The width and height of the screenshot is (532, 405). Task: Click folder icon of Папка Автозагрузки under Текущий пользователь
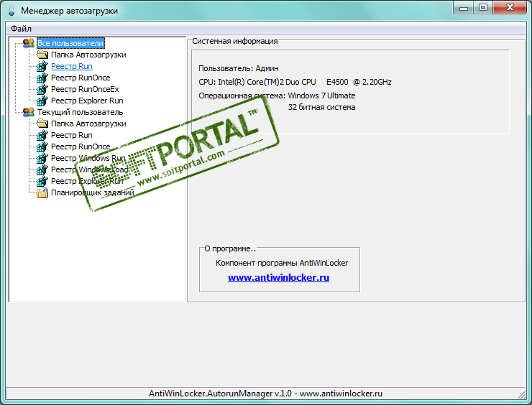coord(42,124)
